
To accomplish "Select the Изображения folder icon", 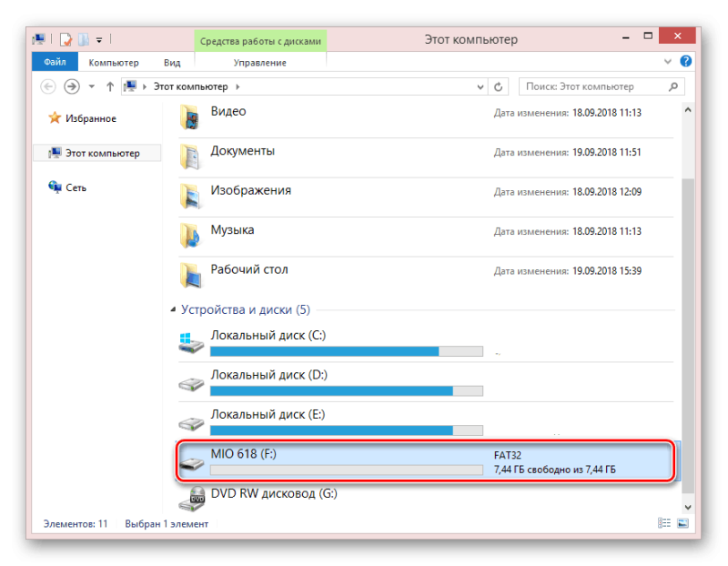I will coord(190,196).
